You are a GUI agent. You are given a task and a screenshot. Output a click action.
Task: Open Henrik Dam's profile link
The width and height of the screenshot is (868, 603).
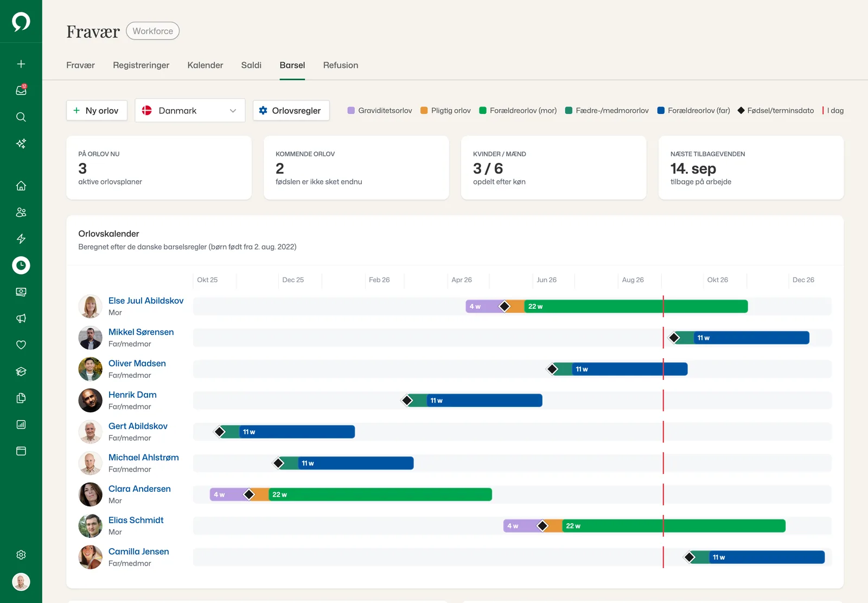(x=132, y=395)
